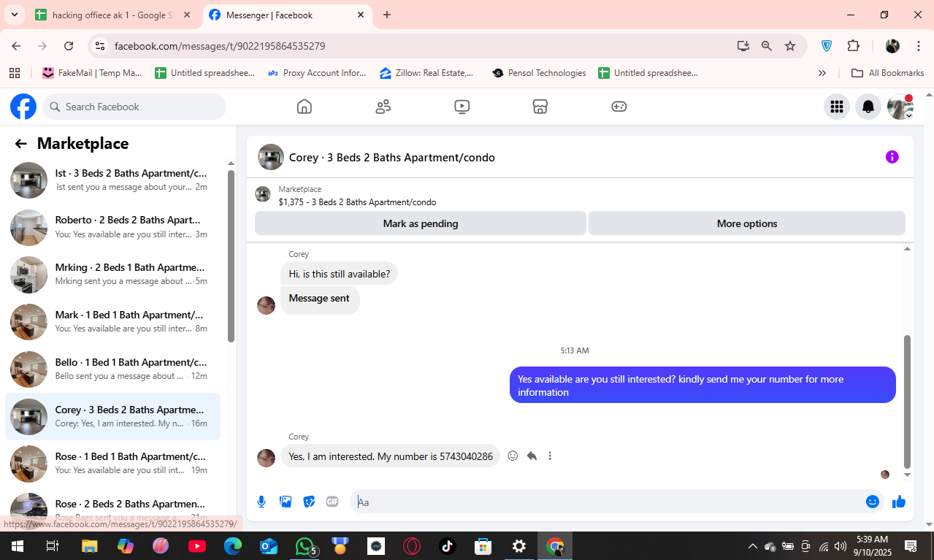Click the Search Facebook box
The height and width of the screenshot is (560, 934).
tap(134, 107)
